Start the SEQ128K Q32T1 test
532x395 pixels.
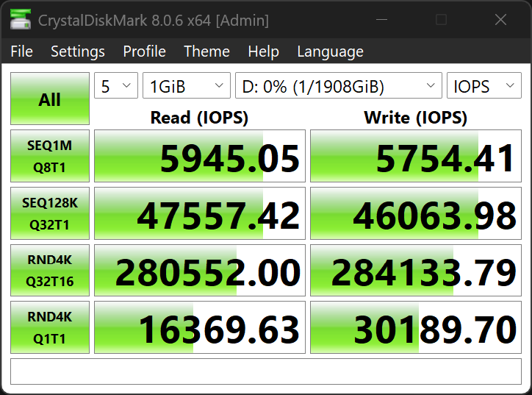[x=50, y=213]
